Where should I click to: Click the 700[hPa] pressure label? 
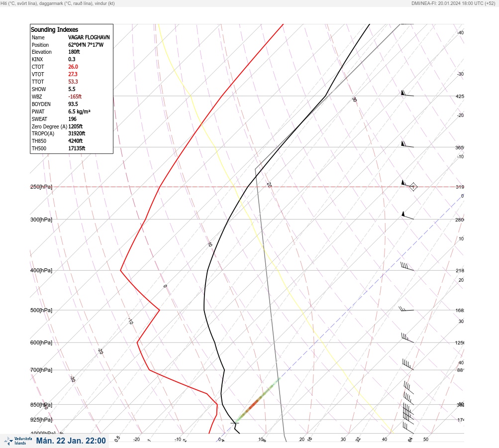tap(41, 370)
